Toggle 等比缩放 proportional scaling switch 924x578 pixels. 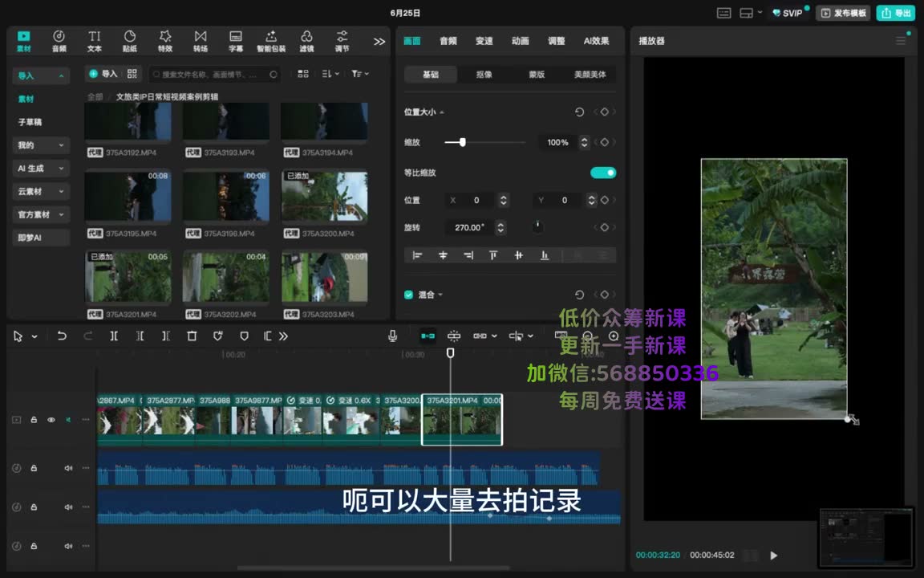tap(603, 173)
